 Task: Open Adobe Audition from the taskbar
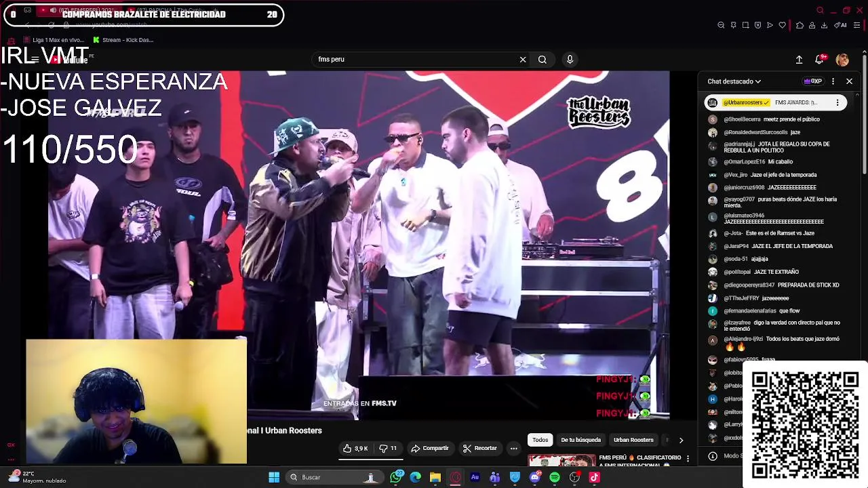(475, 478)
